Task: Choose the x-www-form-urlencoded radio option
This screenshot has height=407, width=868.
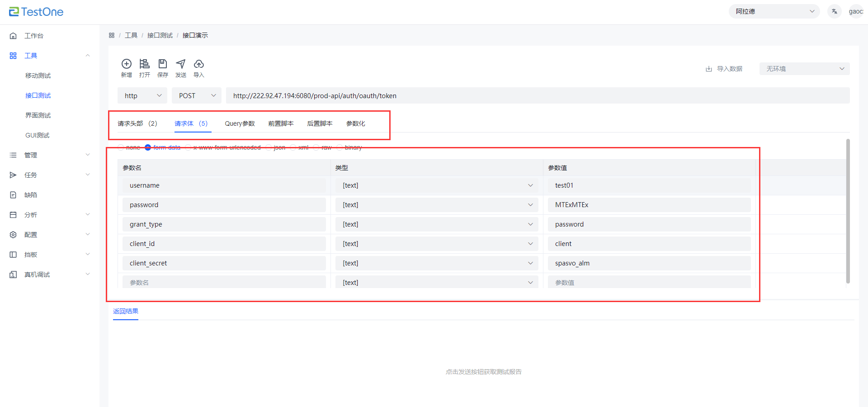Action: point(189,147)
